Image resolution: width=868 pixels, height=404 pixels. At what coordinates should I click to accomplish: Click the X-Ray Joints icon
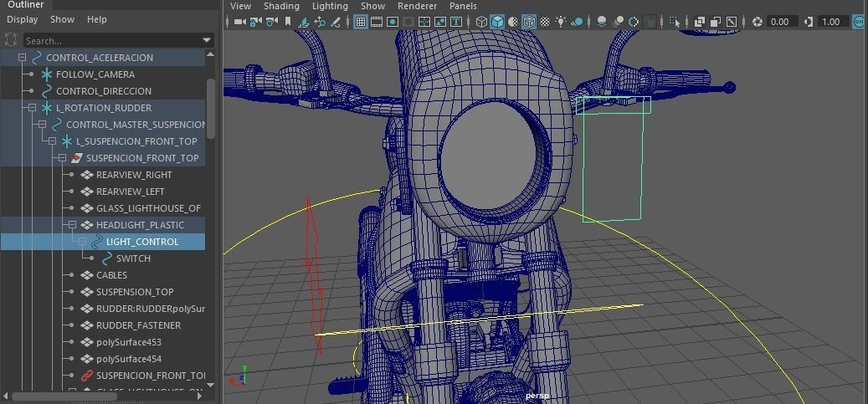coord(732,22)
